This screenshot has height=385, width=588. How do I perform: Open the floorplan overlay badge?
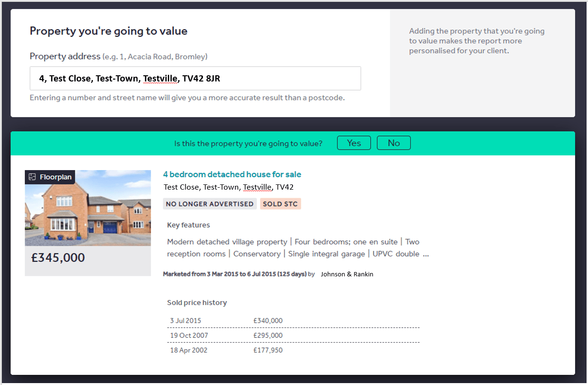pyautogui.click(x=50, y=176)
